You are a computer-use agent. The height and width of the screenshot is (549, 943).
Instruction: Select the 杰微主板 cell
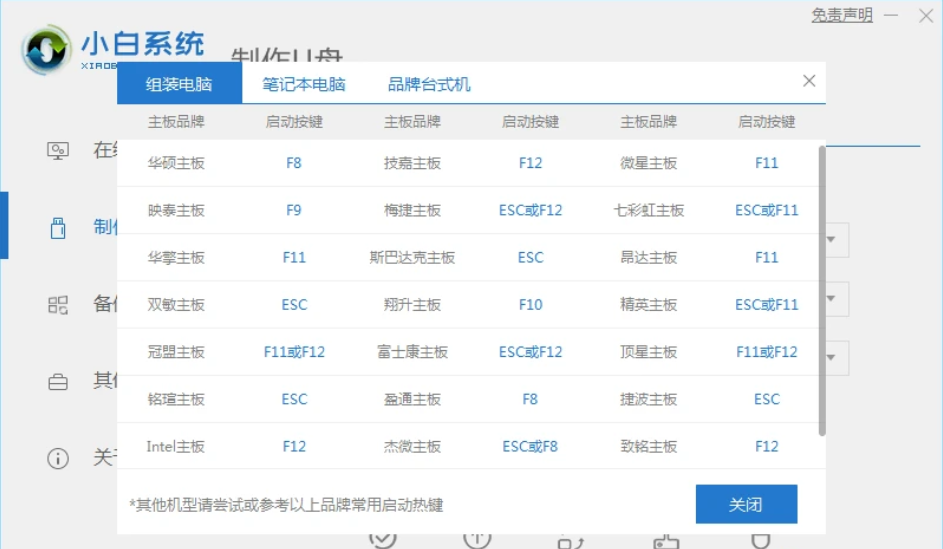[413, 446]
